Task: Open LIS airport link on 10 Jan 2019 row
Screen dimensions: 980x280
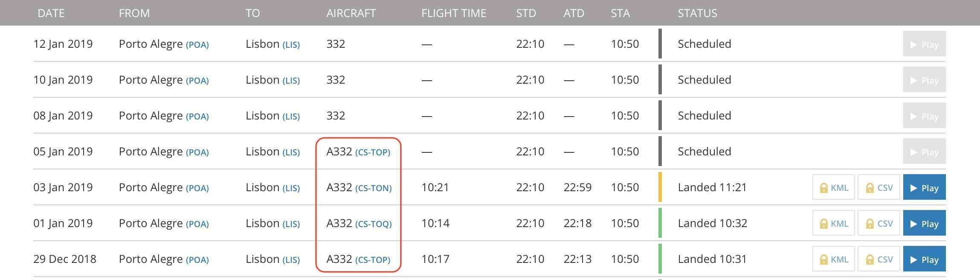Action: click(291, 80)
